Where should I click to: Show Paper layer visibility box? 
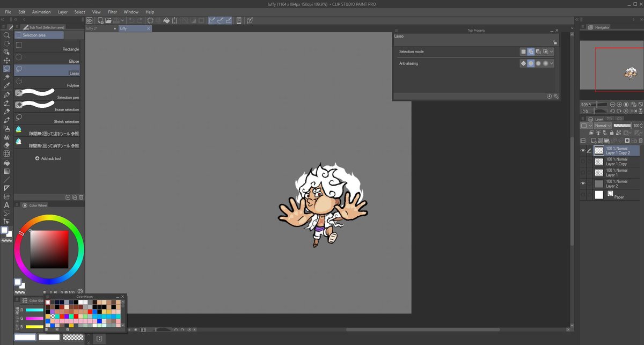pos(583,195)
